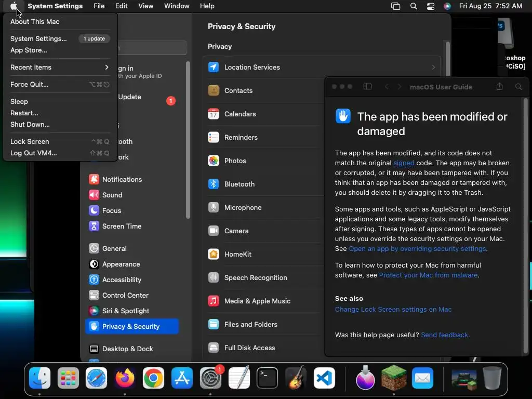532x399 pixels.
Task: Select Privacy & Security sidebar item
Action: pos(132,326)
